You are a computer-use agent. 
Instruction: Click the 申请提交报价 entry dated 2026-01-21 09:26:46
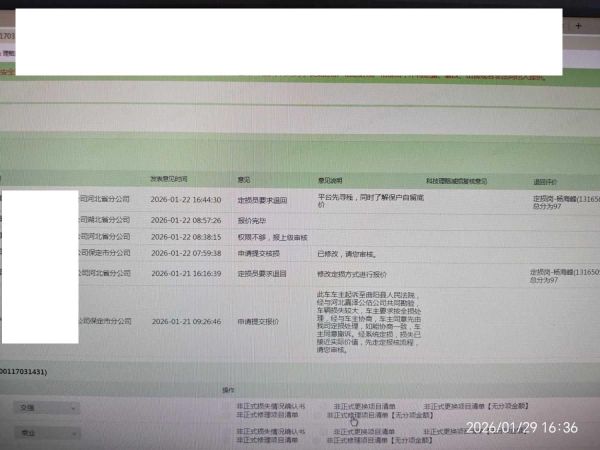pyautogui.click(x=258, y=322)
